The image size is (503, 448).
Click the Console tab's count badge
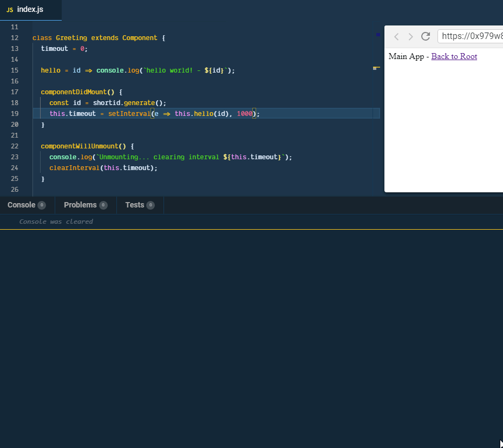[x=42, y=205]
